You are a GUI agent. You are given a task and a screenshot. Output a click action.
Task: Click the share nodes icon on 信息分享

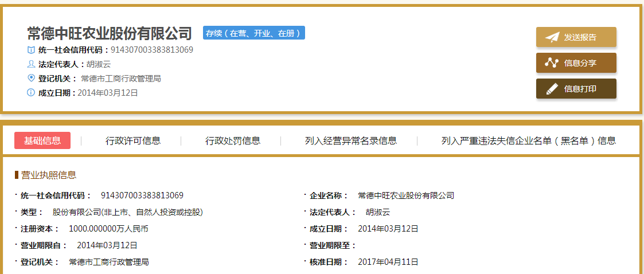tap(552, 63)
